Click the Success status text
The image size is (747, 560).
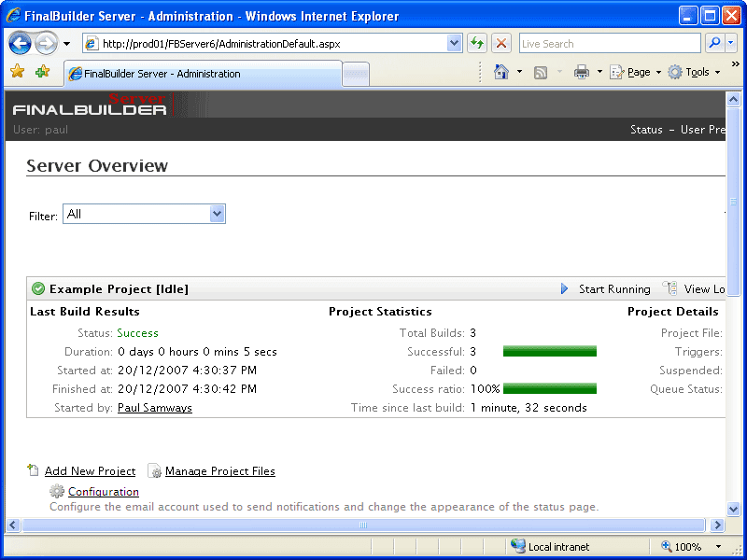click(137, 333)
